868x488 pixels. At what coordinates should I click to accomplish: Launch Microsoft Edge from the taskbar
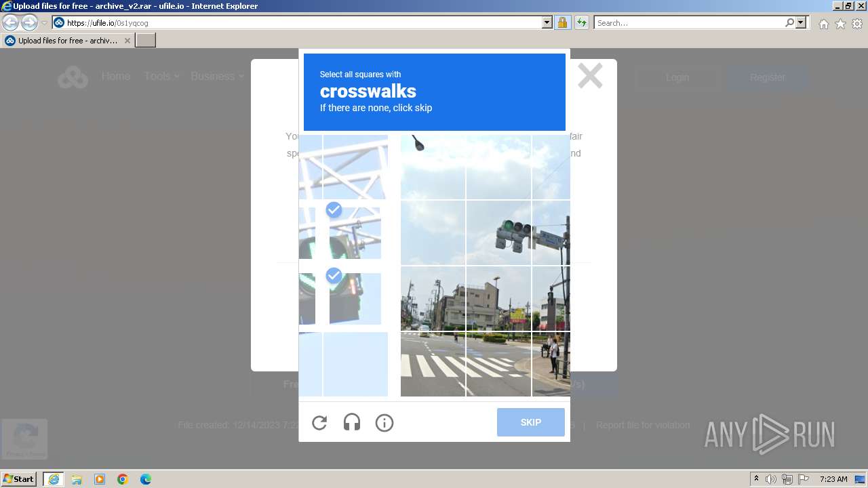[x=146, y=479]
